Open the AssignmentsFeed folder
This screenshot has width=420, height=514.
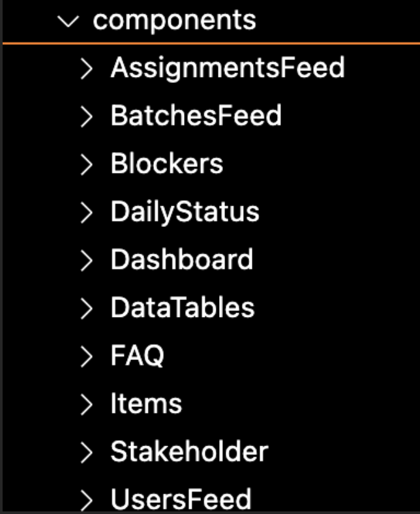click(x=227, y=67)
